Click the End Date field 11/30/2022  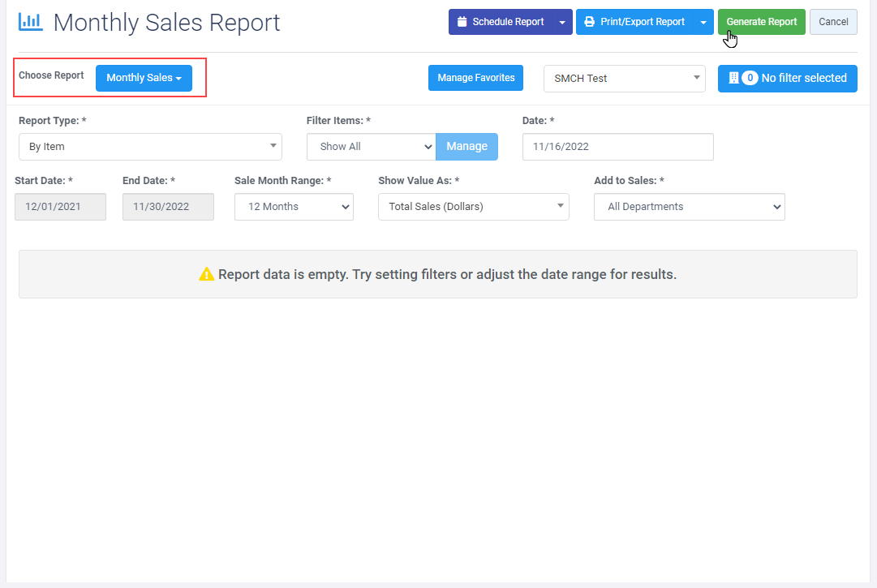tap(169, 207)
